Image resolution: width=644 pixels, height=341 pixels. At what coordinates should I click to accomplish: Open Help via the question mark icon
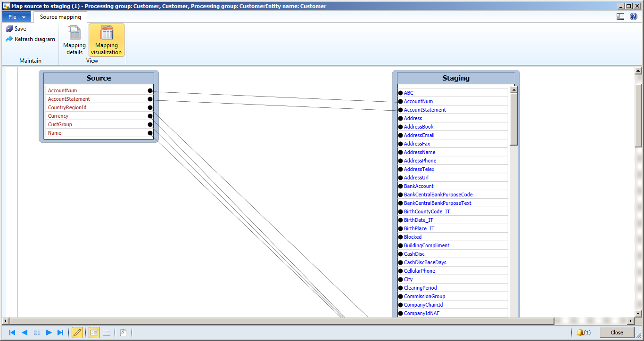click(633, 16)
